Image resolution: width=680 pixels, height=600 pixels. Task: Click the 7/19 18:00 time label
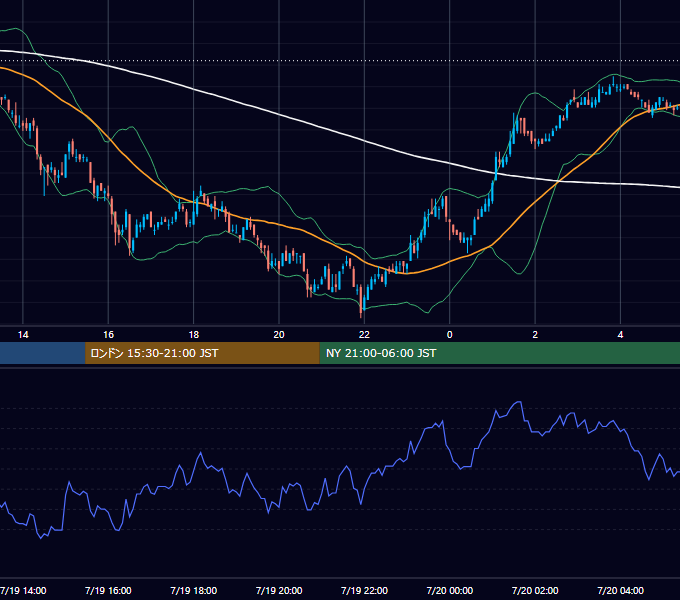click(193, 590)
